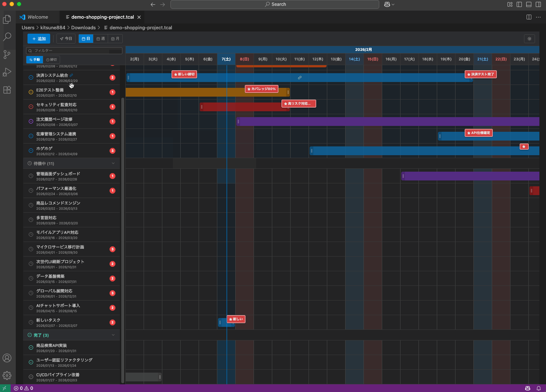This screenshot has width=546, height=392.
Task: Switch to month view 月
Action: click(x=115, y=39)
